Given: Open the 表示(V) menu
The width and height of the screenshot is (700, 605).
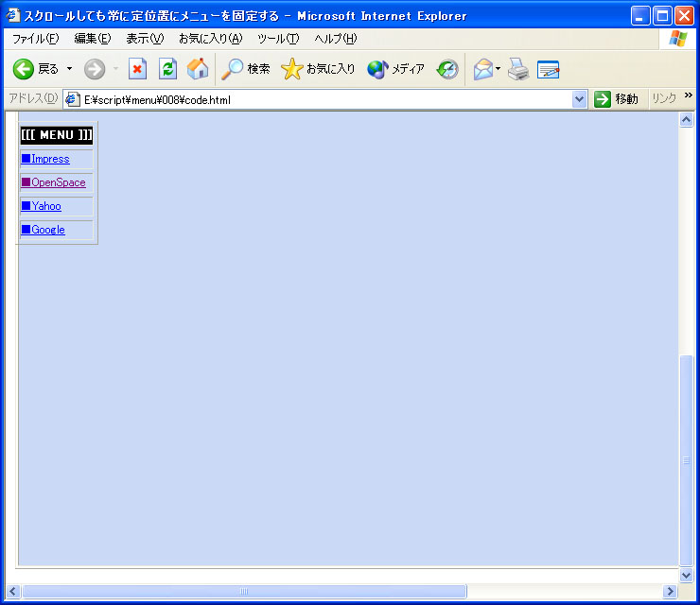Looking at the screenshot, I should pos(145,39).
